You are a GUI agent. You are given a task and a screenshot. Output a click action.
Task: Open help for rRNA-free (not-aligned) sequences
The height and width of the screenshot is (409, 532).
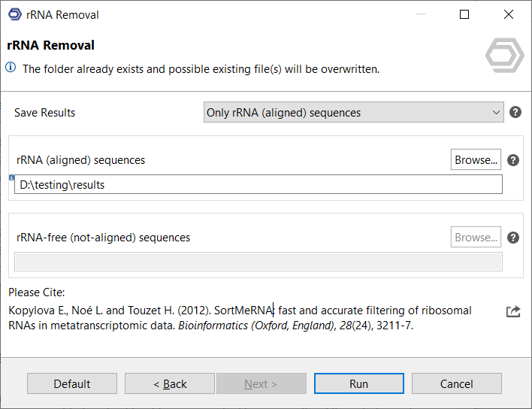pyautogui.click(x=513, y=238)
